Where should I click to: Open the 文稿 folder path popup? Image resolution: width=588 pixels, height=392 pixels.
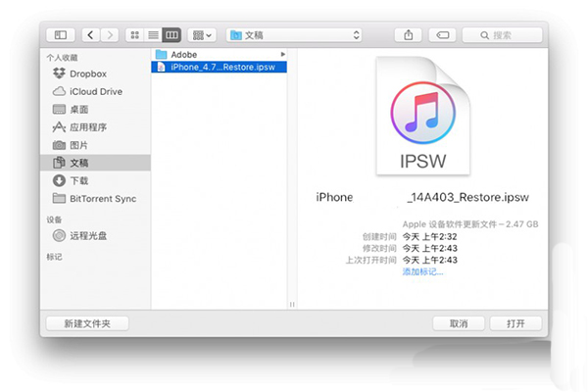point(294,35)
